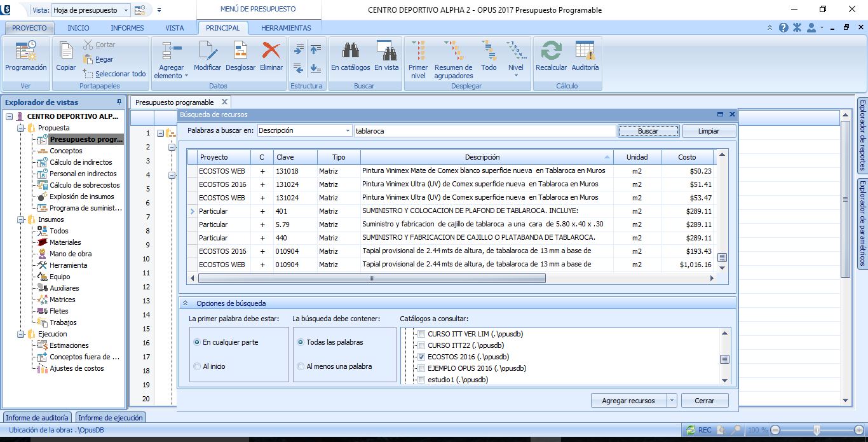Click the Resumen de agrupadores icon
The height and width of the screenshot is (442, 868).
click(x=453, y=52)
